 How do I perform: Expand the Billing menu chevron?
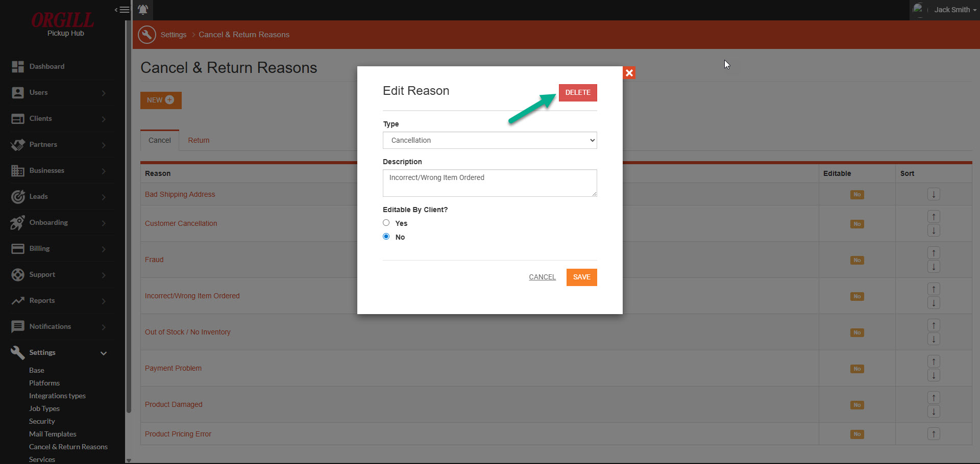click(104, 249)
